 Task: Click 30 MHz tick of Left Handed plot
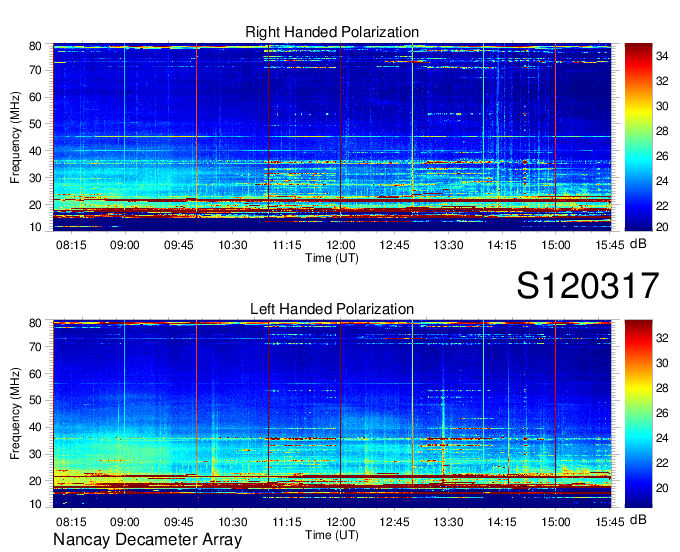point(35,454)
